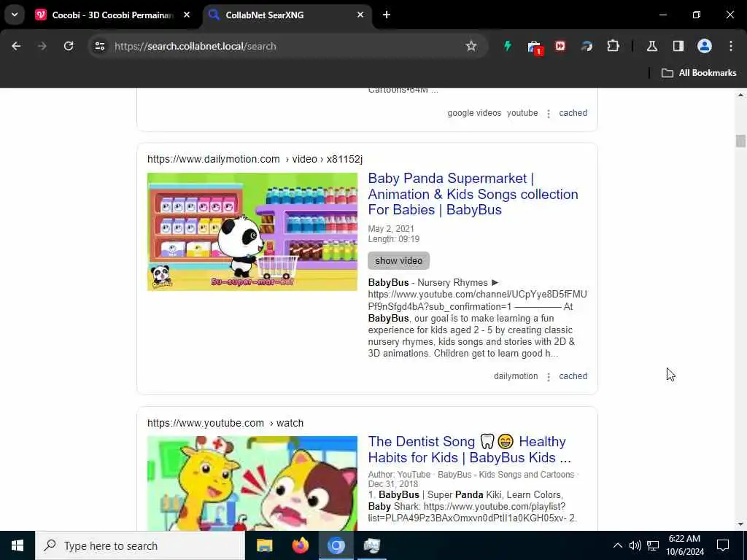Open cached link of dailymotion result
Screen dimensions: 747x560
[x=573, y=376]
